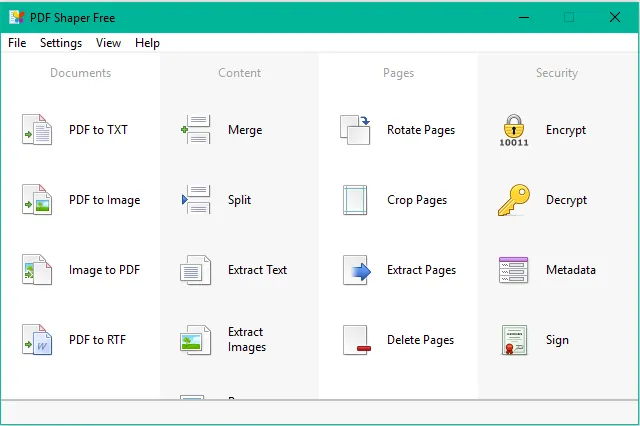Click the Image to PDF icon
640x426 pixels.
click(37, 270)
